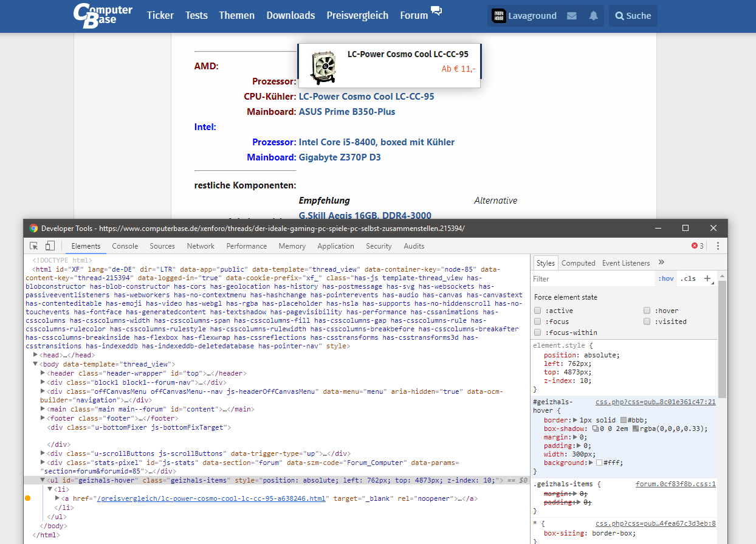Viewport: 756px width, 544px height.
Task: Open the notifications bell icon
Action: (593, 16)
